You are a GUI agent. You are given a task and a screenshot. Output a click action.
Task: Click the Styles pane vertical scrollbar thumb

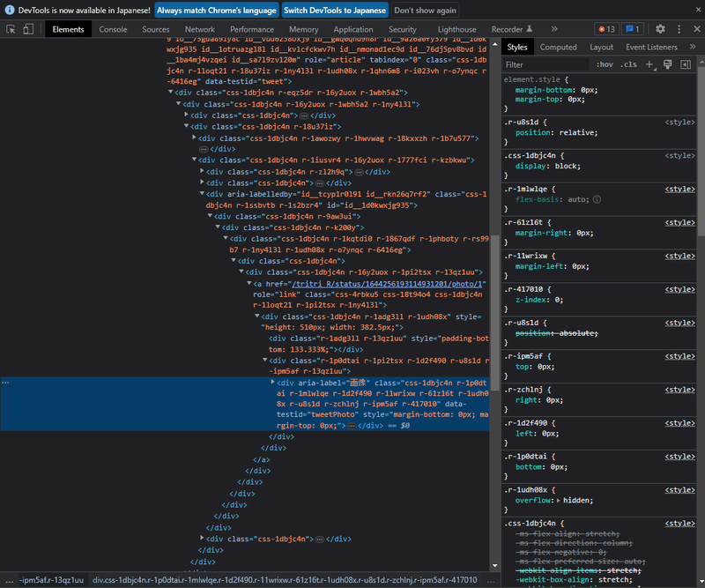click(701, 151)
